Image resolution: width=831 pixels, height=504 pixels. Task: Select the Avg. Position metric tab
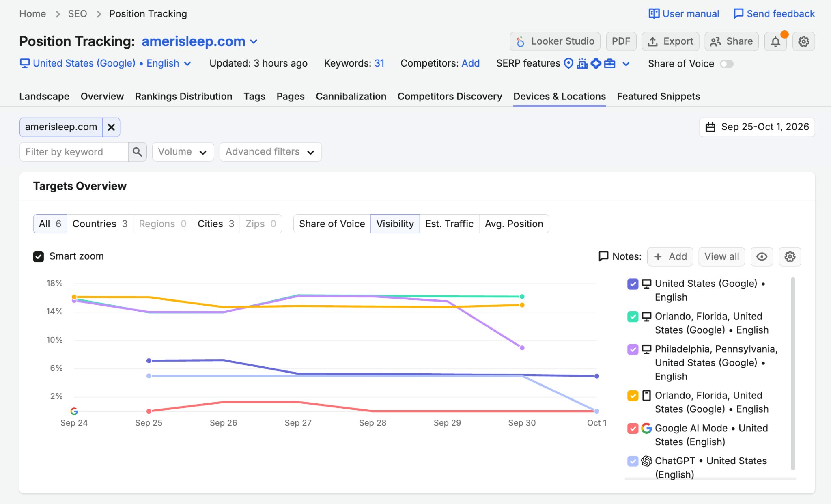coord(514,224)
